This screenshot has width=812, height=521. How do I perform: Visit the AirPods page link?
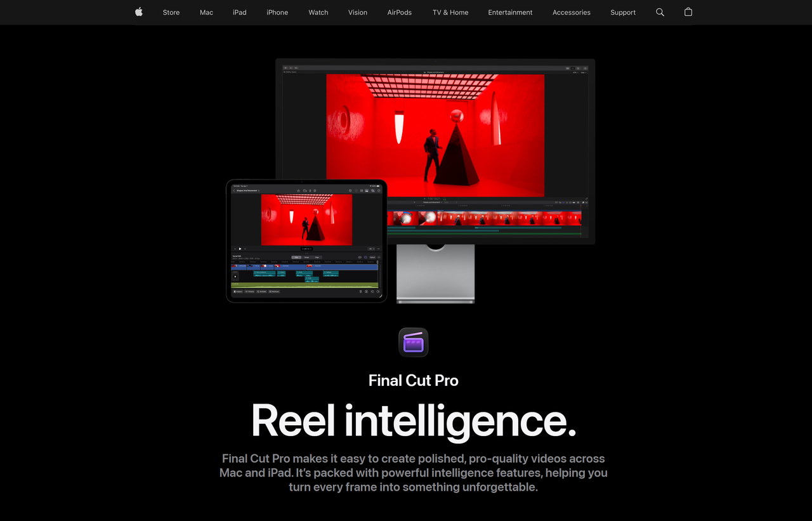(x=400, y=13)
